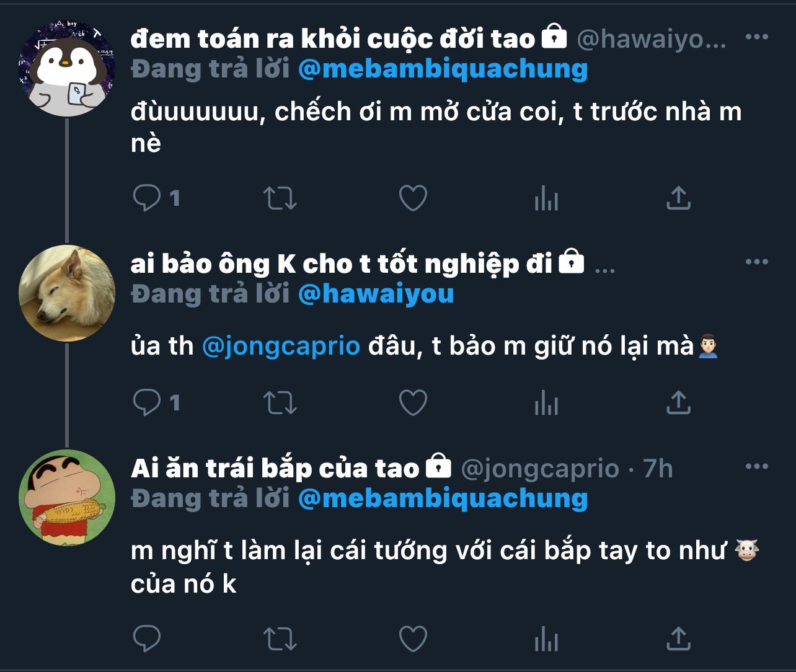Share the first tweet in thread
This screenshot has height=672, width=796.
tap(678, 198)
